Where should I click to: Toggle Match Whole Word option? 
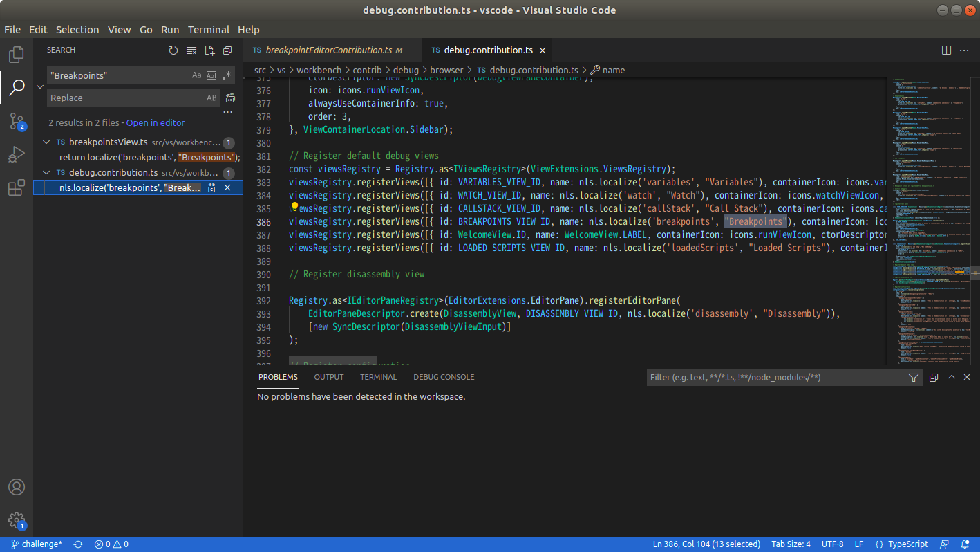coord(212,75)
